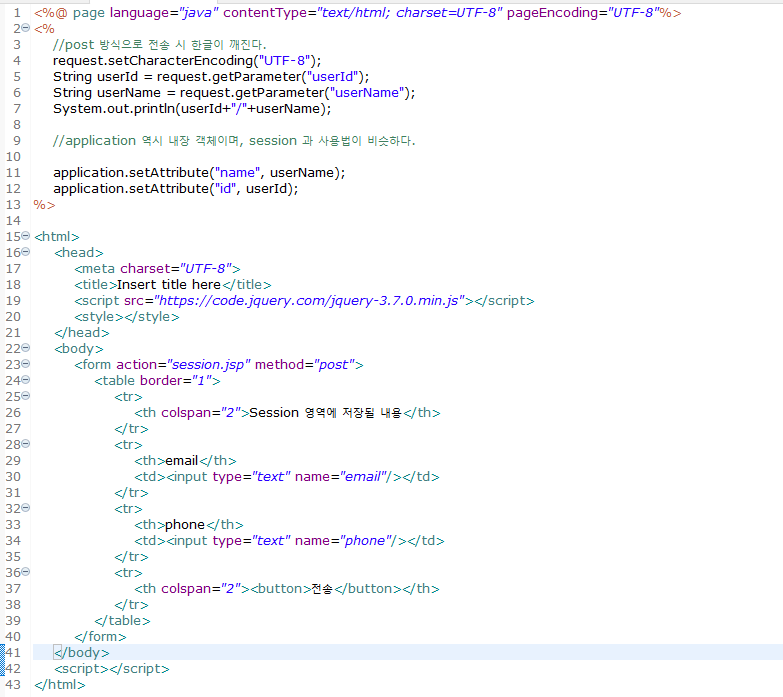
Task: Click the line number 43 in gutter
Action: point(13,685)
